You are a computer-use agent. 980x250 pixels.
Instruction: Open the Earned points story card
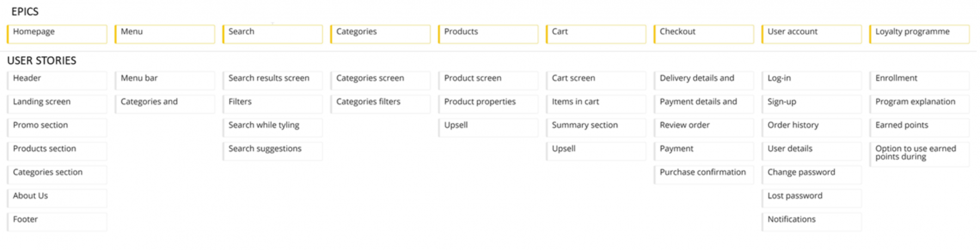click(x=919, y=126)
